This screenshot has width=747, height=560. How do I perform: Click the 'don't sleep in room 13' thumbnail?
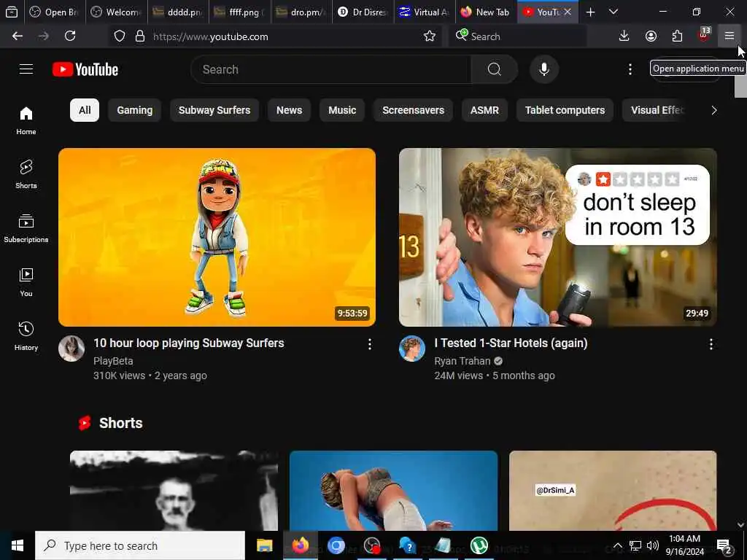(x=558, y=237)
